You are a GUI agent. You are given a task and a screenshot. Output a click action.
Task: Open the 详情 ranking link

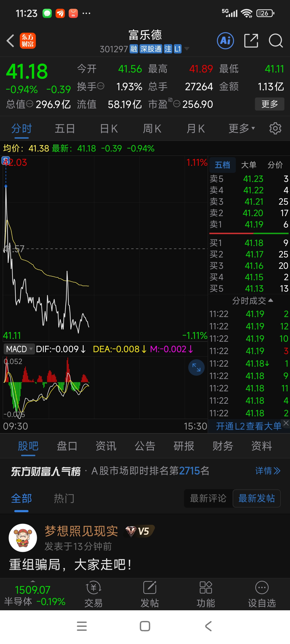coord(268,471)
